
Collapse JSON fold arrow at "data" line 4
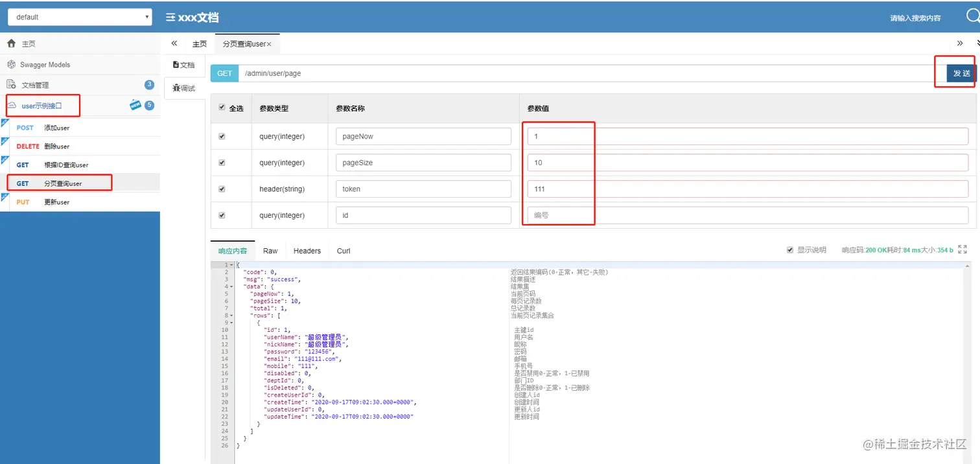232,286
